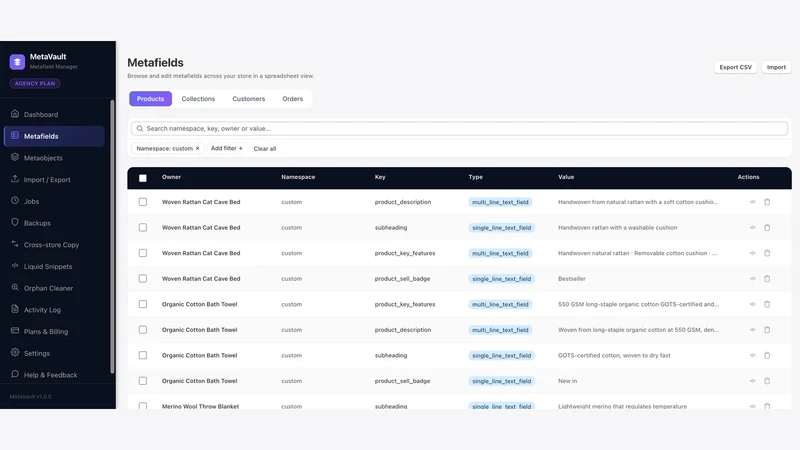Delete Woven Rattan subheading metafield

pyautogui.click(x=767, y=228)
